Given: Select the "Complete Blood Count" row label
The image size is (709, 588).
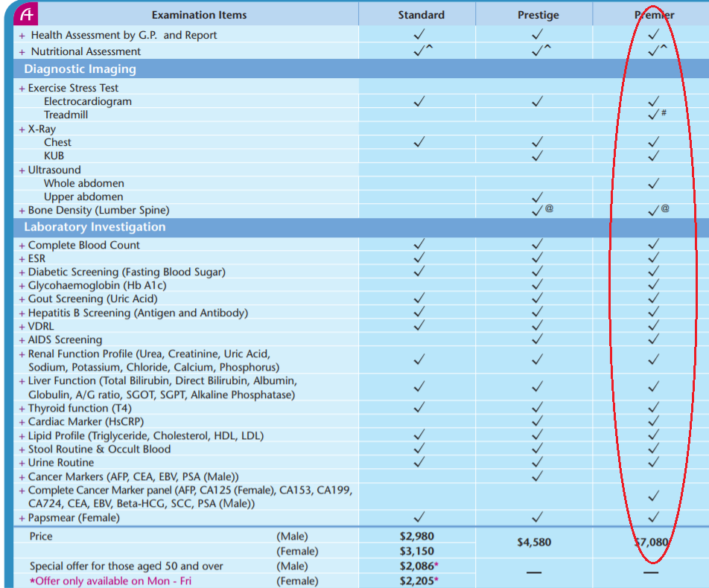Looking at the screenshot, I should pyautogui.click(x=83, y=245).
